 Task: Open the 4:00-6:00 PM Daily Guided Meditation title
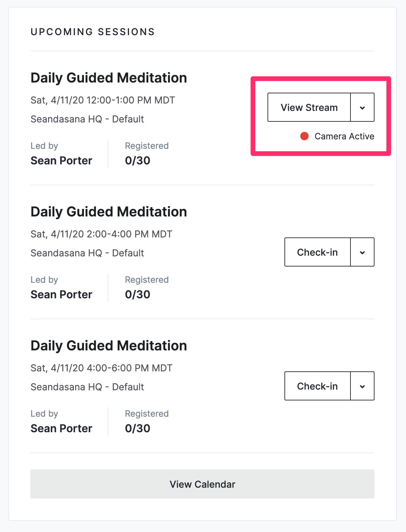click(109, 346)
